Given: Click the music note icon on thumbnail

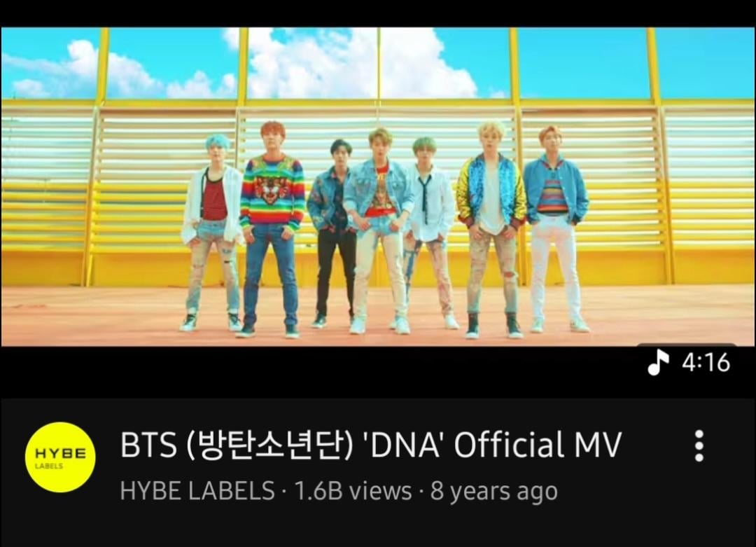Looking at the screenshot, I should (x=659, y=362).
